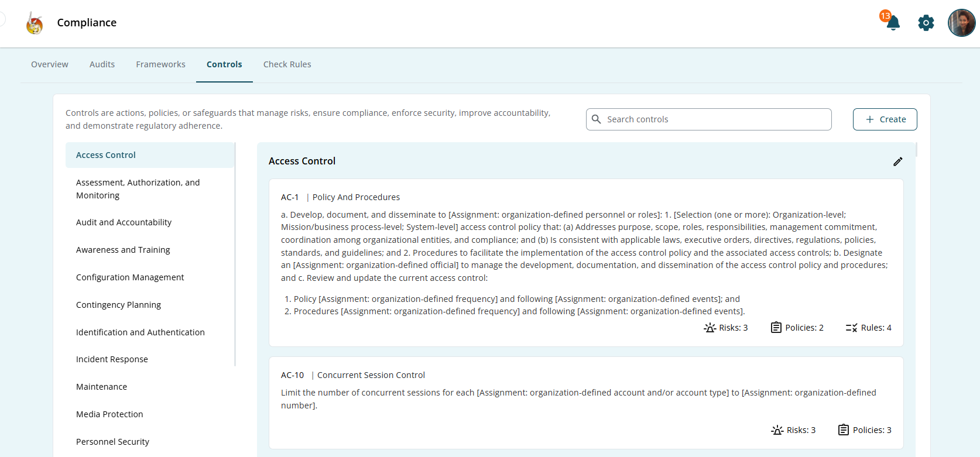The width and height of the screenshot is (980, 457).
Task: Edit Access Control with the pencil icon
Action: click(897, 162)
